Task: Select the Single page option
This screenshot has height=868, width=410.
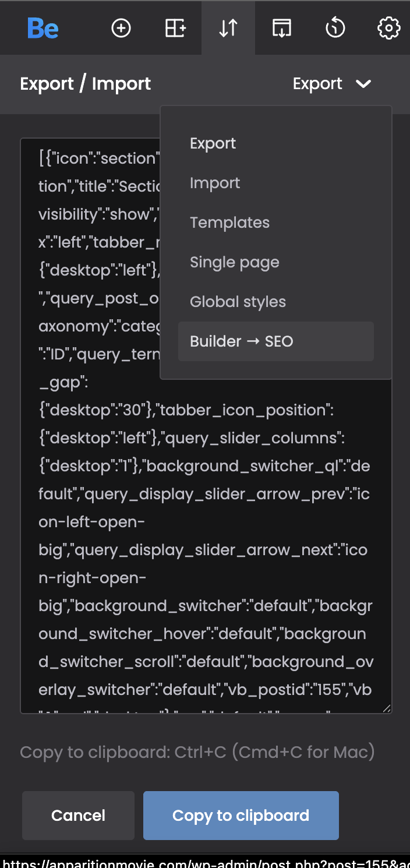Action: tap(234, 262)
